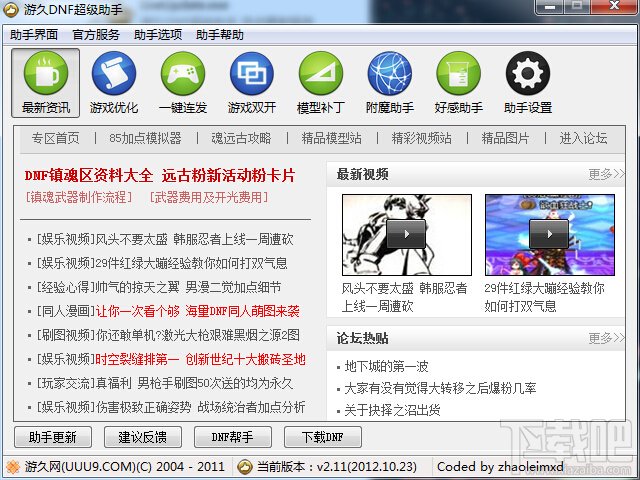Close the 游久DNF超级助手 window
The height and width of the screenshot is (480, 640).
pyautogui.click(x=614, y=7)
